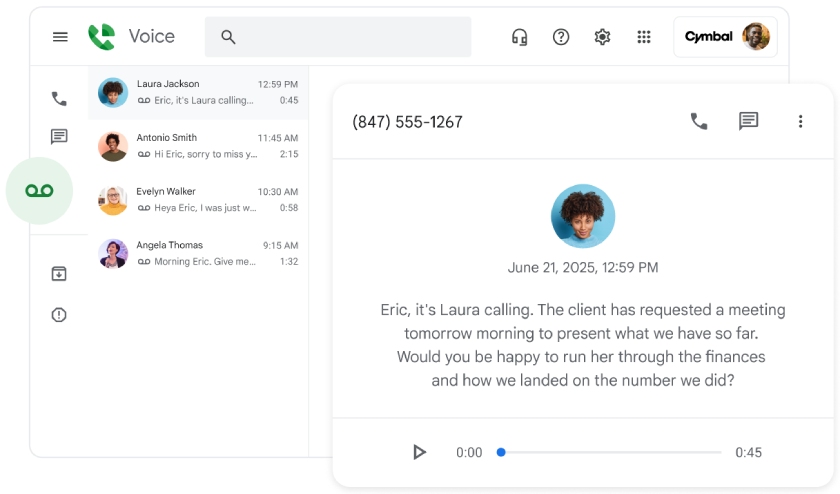This screenshot has width=840, height=494.
Task: Open the Archive section in sidebar
Action: pos(59,274)
